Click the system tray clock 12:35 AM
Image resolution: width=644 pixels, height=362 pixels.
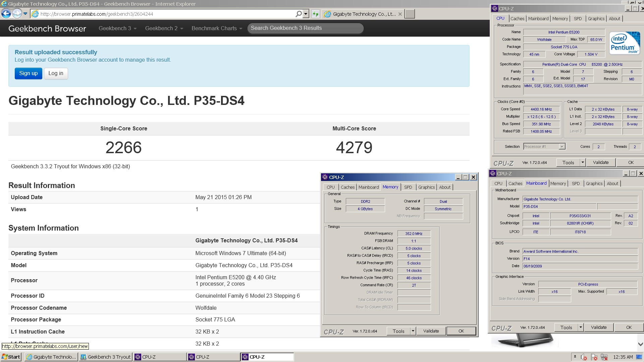[x=623, y=357]
